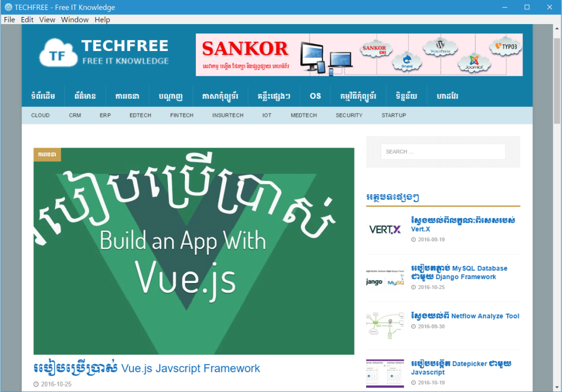Click the 2016-09-30 date text

(431, 327)
